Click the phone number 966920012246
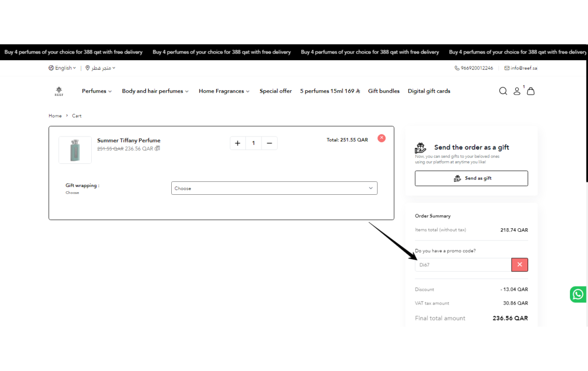The width and height of the screenshot is (588, 371). (x=477, y=68)
